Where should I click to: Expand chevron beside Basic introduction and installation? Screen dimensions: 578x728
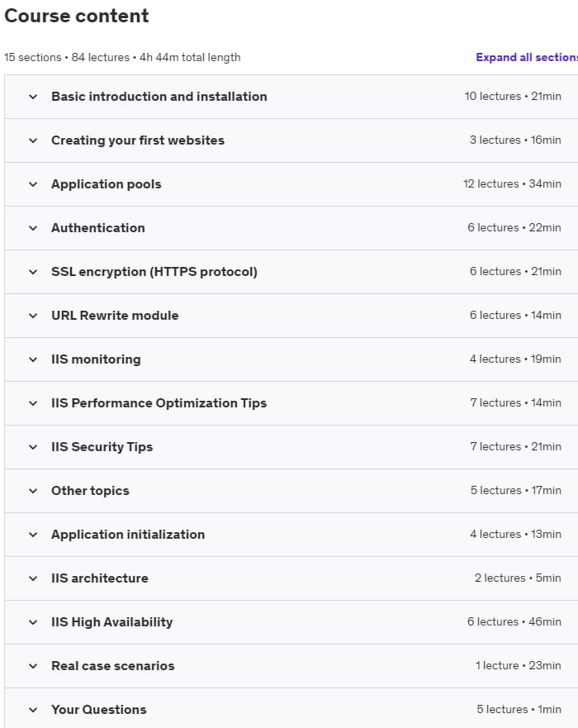33,97
